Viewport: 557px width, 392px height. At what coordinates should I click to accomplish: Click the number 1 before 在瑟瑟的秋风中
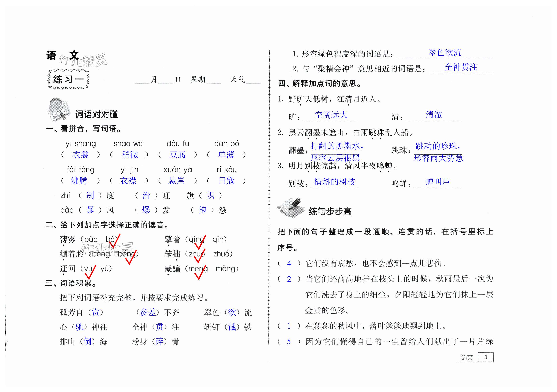[x=289, y=326]
